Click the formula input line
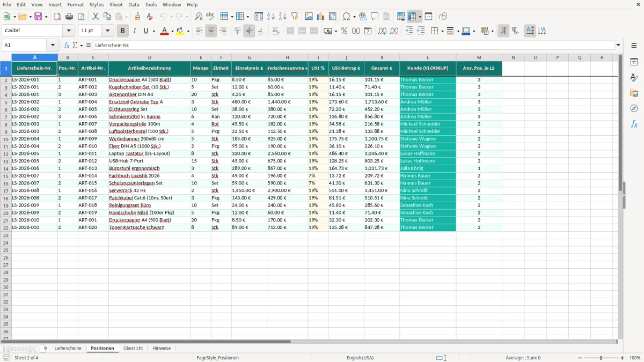644x362 pixels. pyautogui.click(x=354, y=46)
